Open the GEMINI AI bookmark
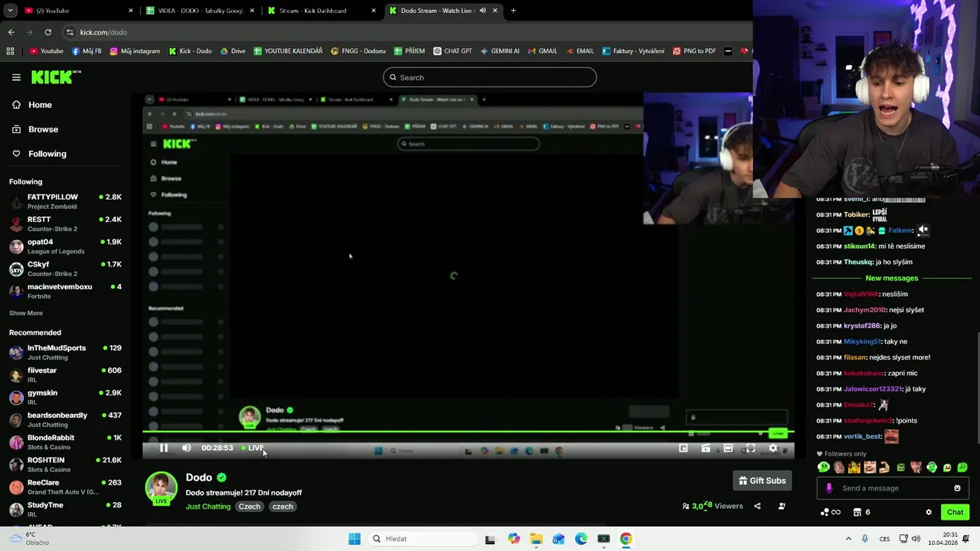 [x=499, y=51]
